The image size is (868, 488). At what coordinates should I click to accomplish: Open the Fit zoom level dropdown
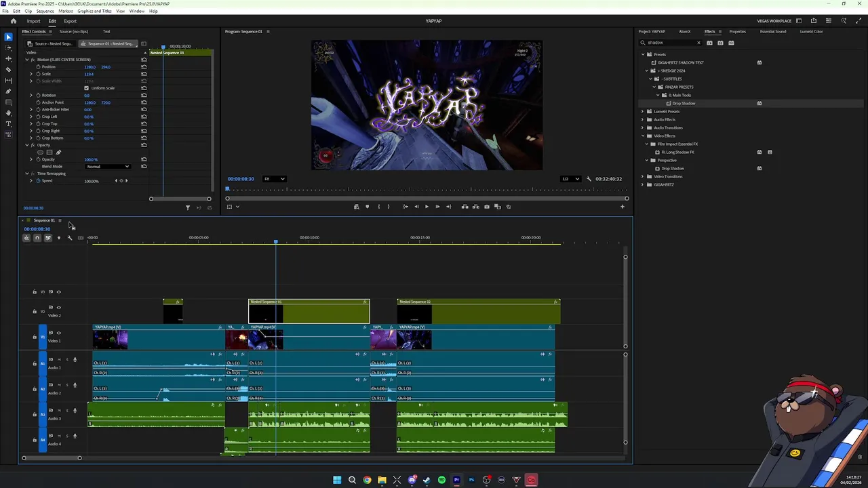coord(274,179)
